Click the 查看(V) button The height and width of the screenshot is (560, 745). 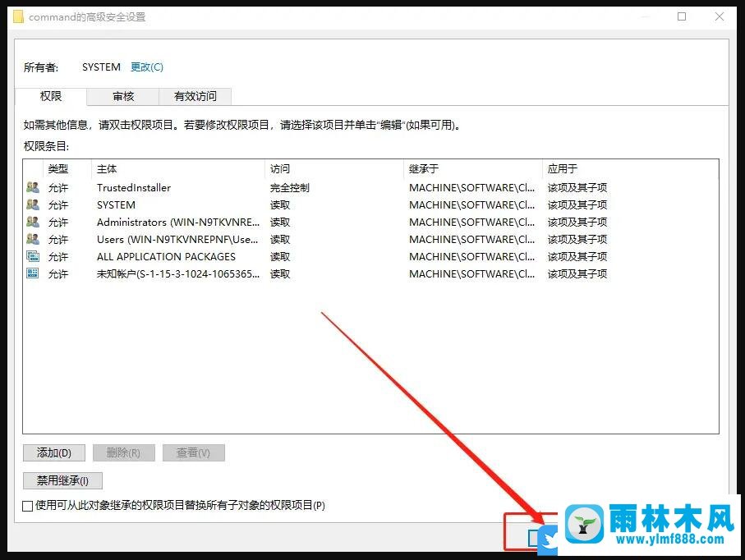coord(193,452)
